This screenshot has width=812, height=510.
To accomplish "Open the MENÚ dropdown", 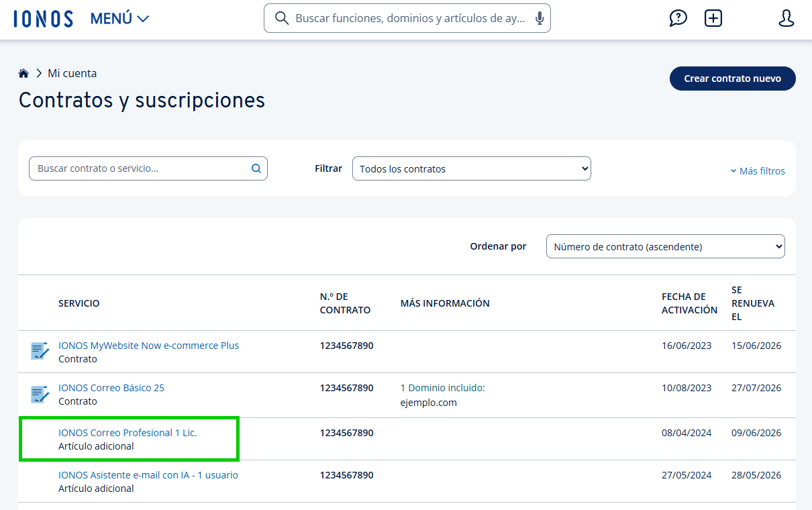I will (x=119, y=19).
